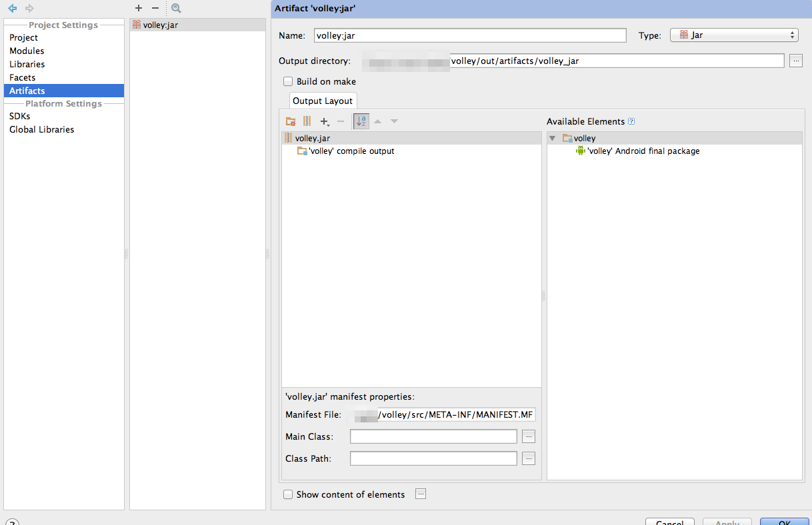Screen dimensions: 812x525
Task: Click the back navigation arrow
Action: pos(12,9)
